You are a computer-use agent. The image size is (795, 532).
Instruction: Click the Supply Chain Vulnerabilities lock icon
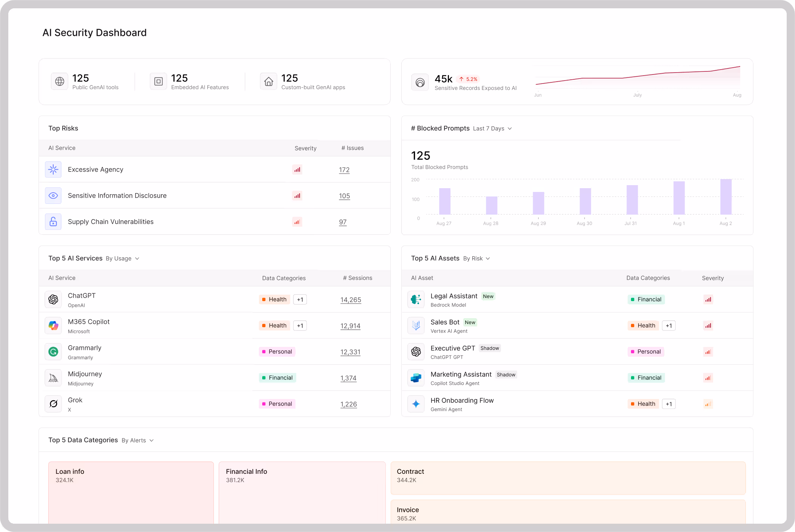point(53,222)
